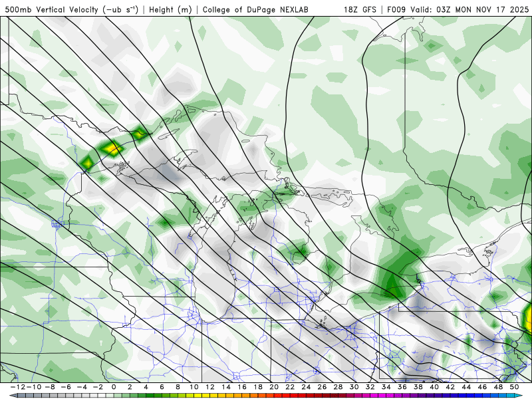The image size is (532, 399).
Task: Click the '14' color scale label
Action: (226, 387)
